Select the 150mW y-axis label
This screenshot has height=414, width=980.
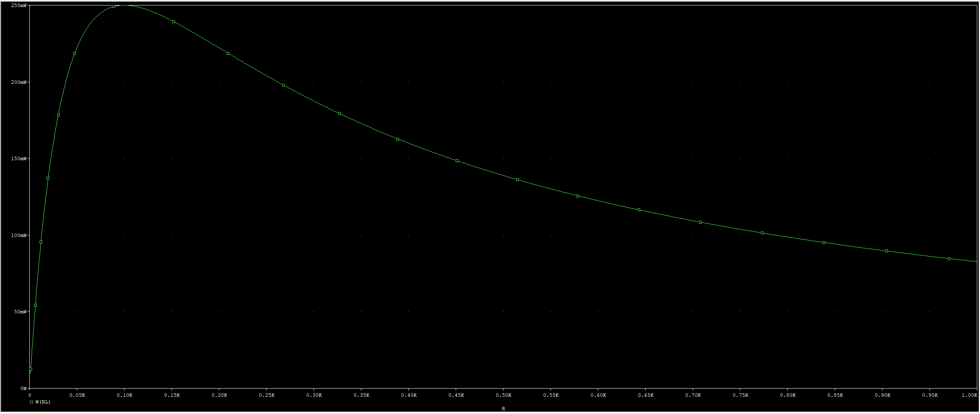point(19,159)
